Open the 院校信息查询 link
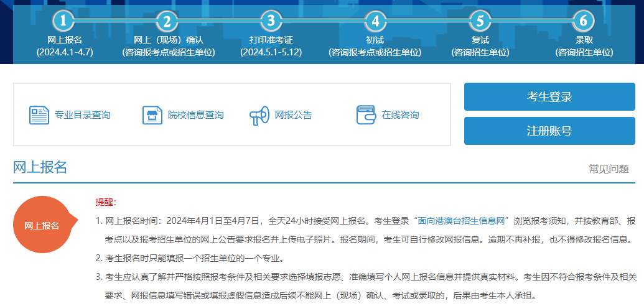This screenshot has height=306, width=644. 195,115
